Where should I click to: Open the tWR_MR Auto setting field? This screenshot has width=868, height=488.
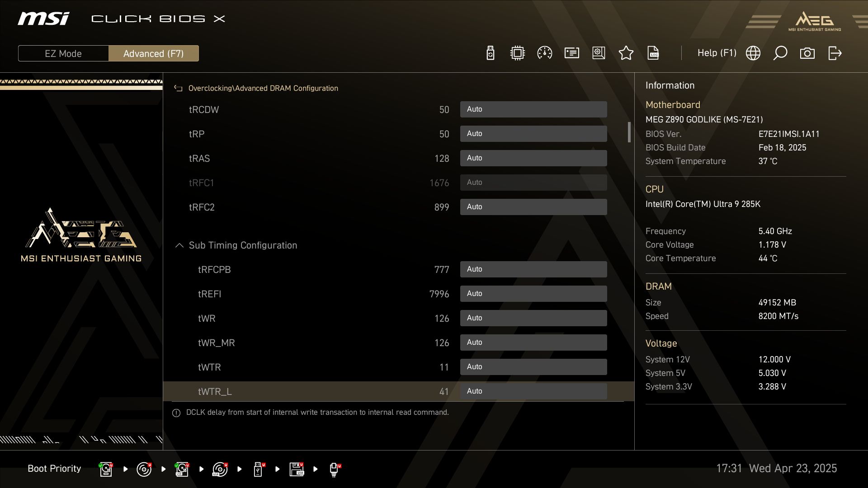533,343
